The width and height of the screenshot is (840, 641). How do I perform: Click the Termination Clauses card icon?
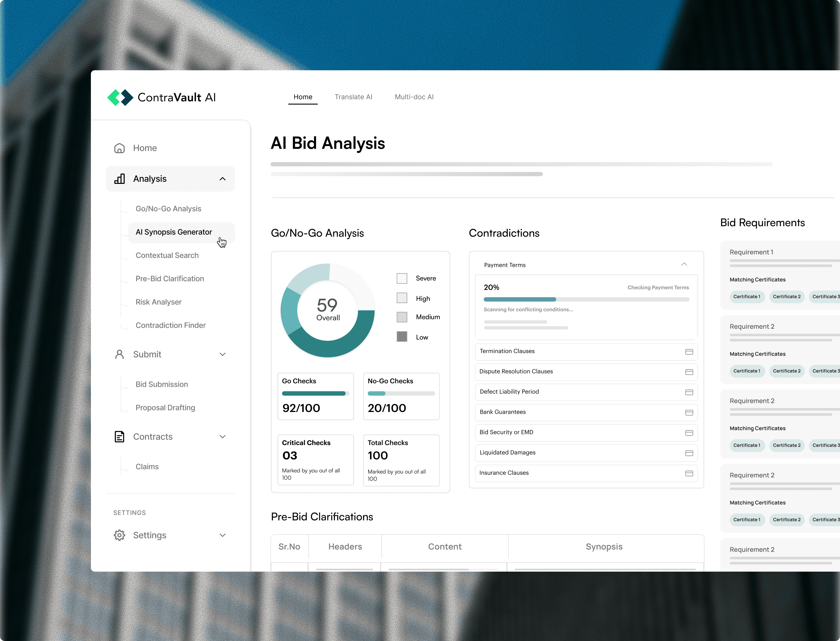point(689,352)
